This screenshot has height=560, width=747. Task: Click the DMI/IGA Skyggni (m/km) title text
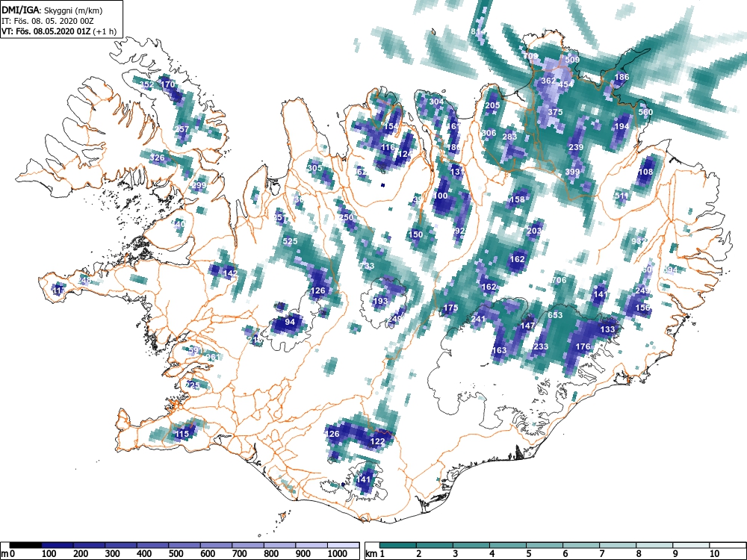[52, 10]
